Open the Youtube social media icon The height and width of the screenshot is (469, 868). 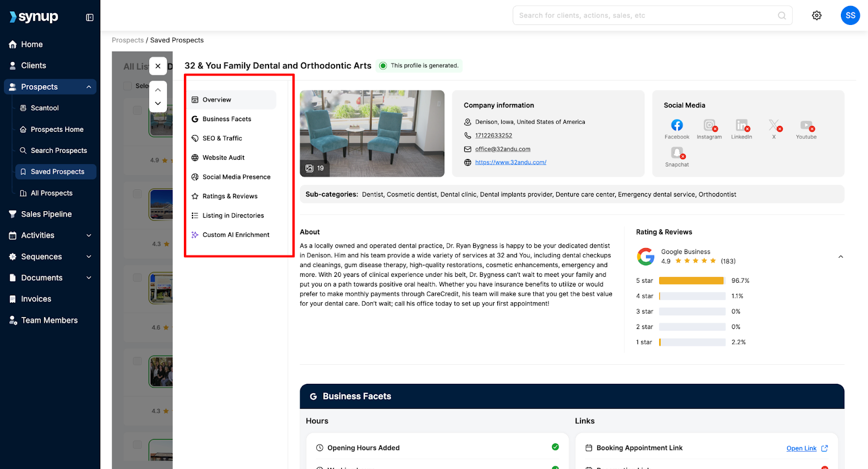(807, 125)
